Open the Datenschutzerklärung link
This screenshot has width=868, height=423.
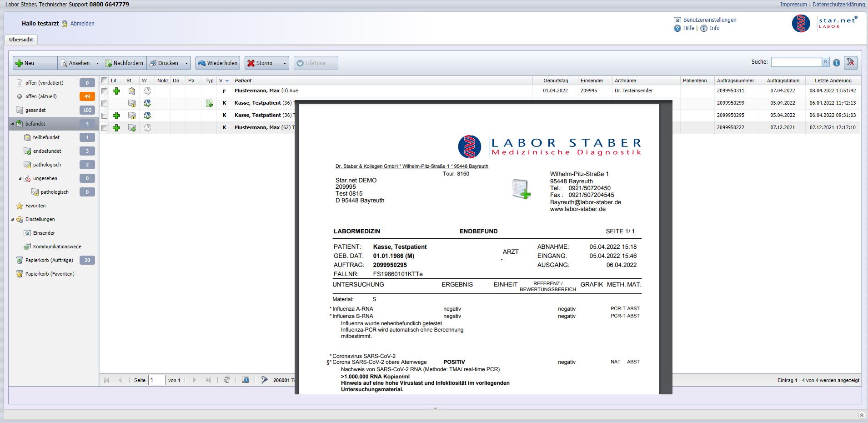click(x=838, y=4)
